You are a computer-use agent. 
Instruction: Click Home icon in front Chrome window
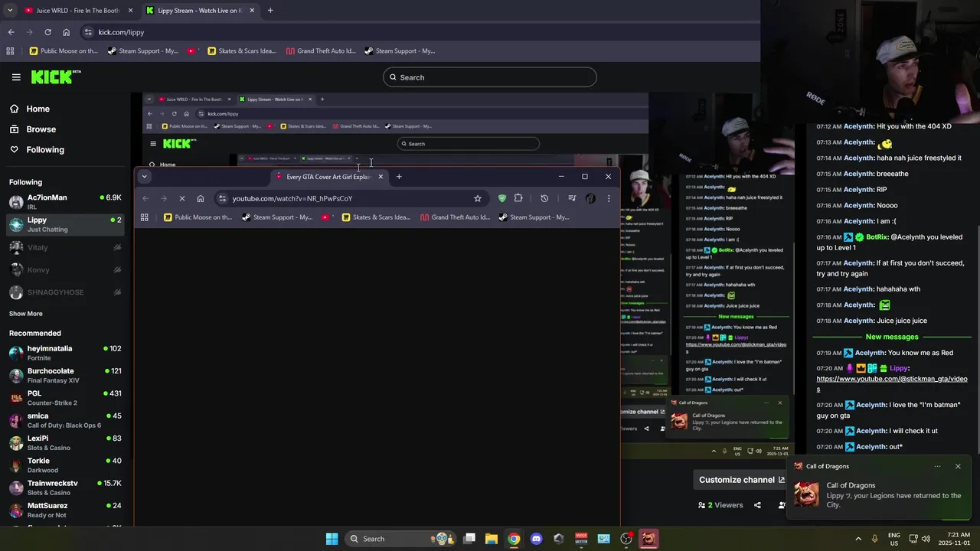pos(201,198)
